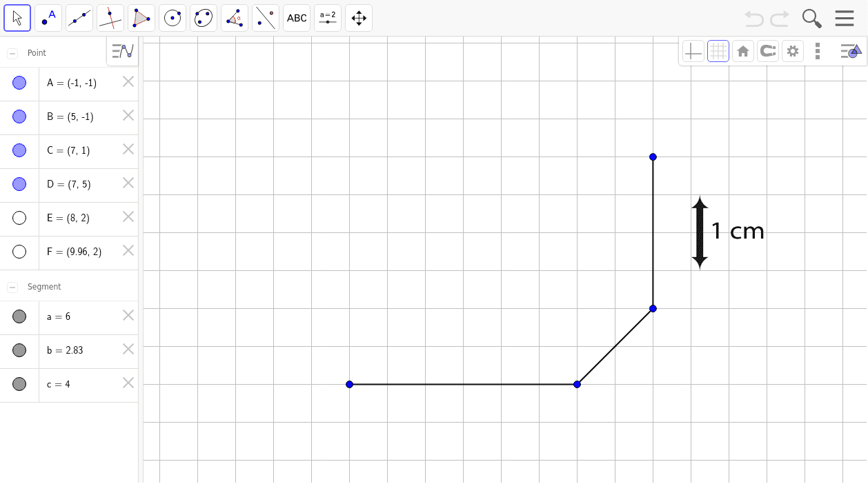
Task: Toggle visibility of segment a
Action: tap(19, 316)
